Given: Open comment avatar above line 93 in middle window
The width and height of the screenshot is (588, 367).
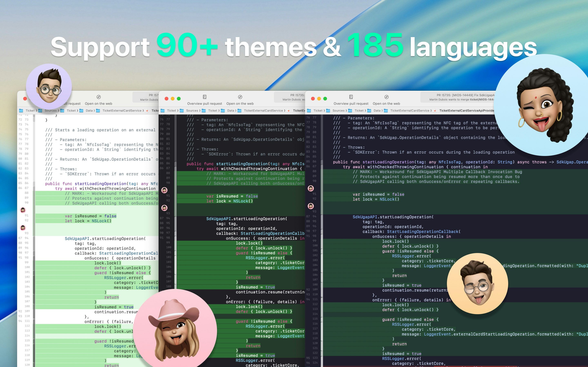Looking at the screenshot, I should click(x=165, y=208).
